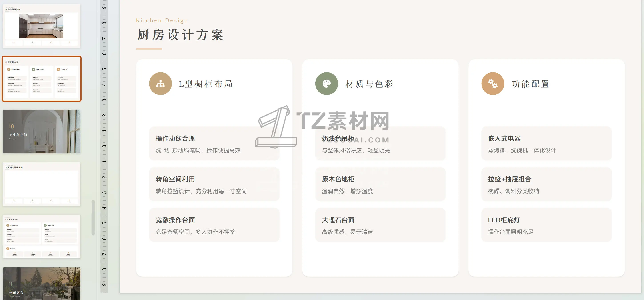
Task: Select the 嵌入式电器 card
Action: point(546,144)
